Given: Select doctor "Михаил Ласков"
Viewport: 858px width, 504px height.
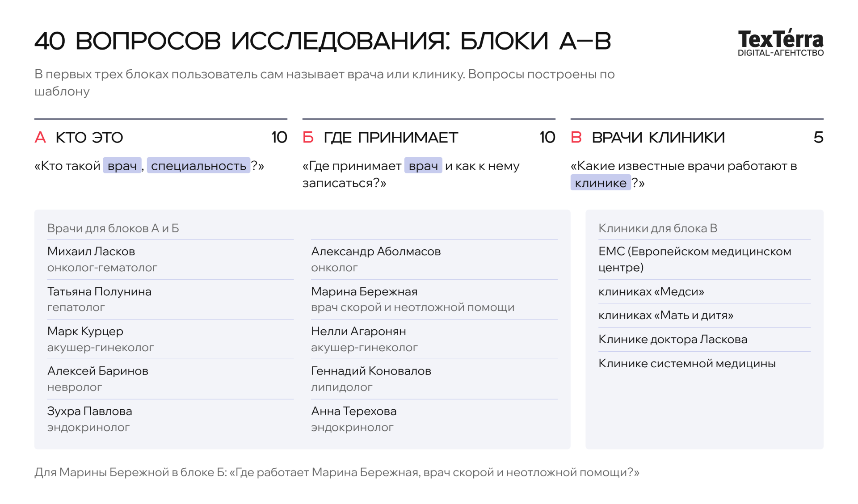Looking at the screenshot, I should pos(91,251).
